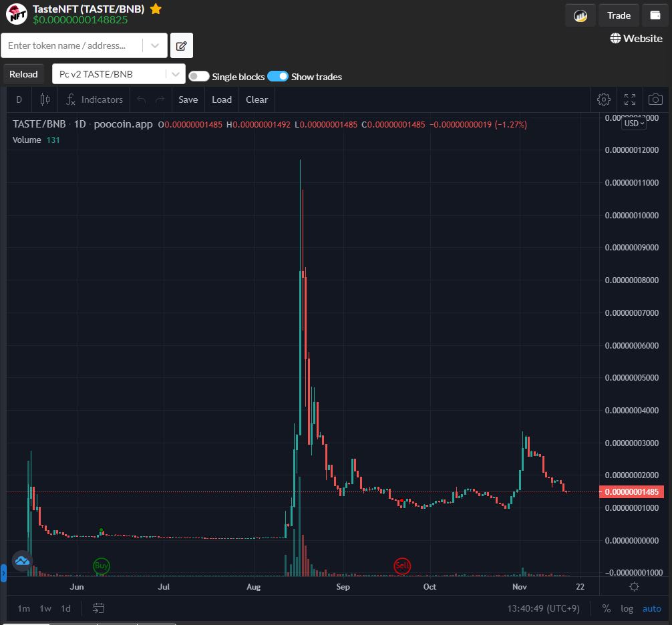The height and width of the screenshot is (625, 672).
Task: Open the Website link
Action: (x=636, y=39)
